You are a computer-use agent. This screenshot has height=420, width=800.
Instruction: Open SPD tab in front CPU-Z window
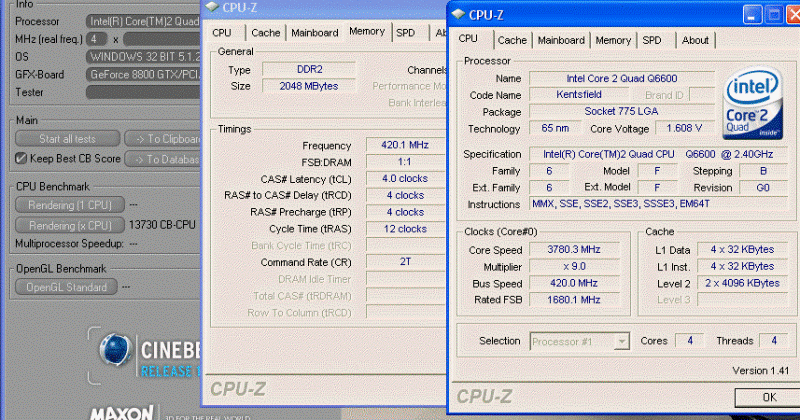(x=652, y=40)
